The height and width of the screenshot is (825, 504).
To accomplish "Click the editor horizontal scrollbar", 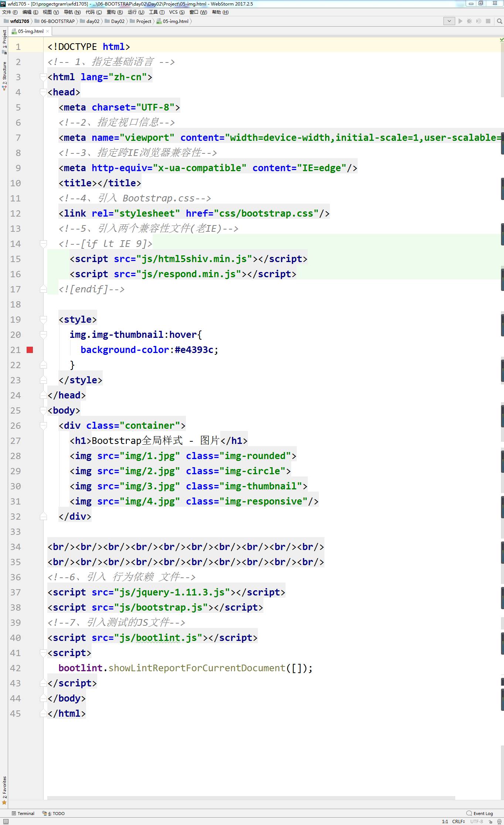I will pyautogui.click(x=251, y=798).
